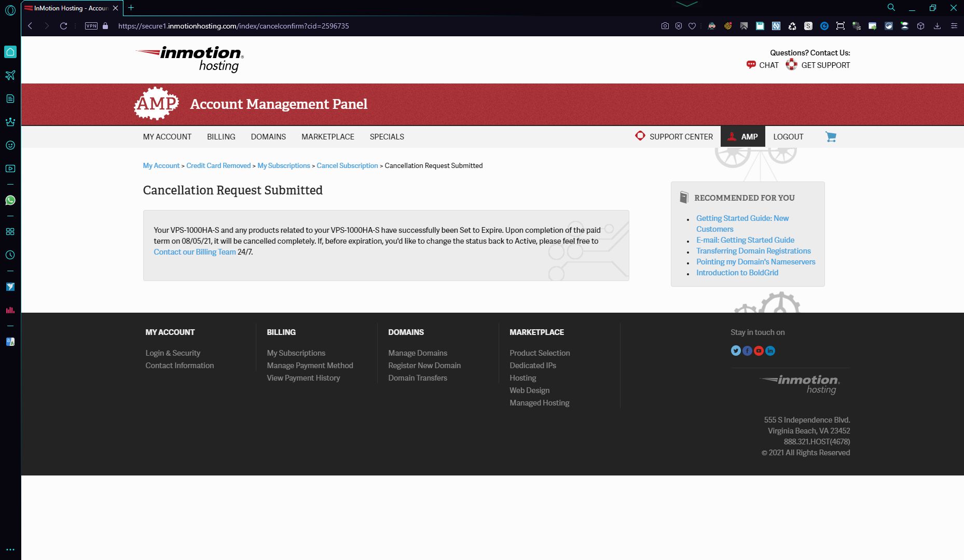
Task: Open WhatsApp from the browser sidebar
Action: click(10, 200)
